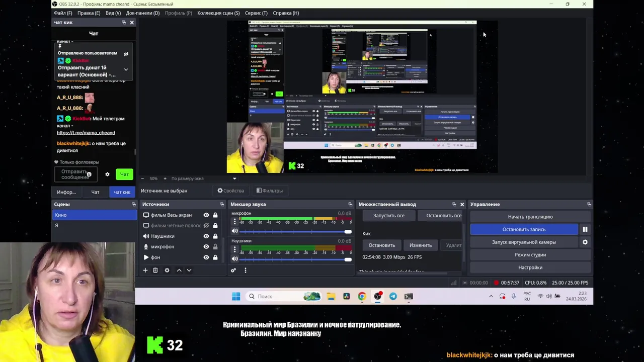Hide фильм Весь экран source visibility
Screen dimensions: 644x362
tap(206, 215)
